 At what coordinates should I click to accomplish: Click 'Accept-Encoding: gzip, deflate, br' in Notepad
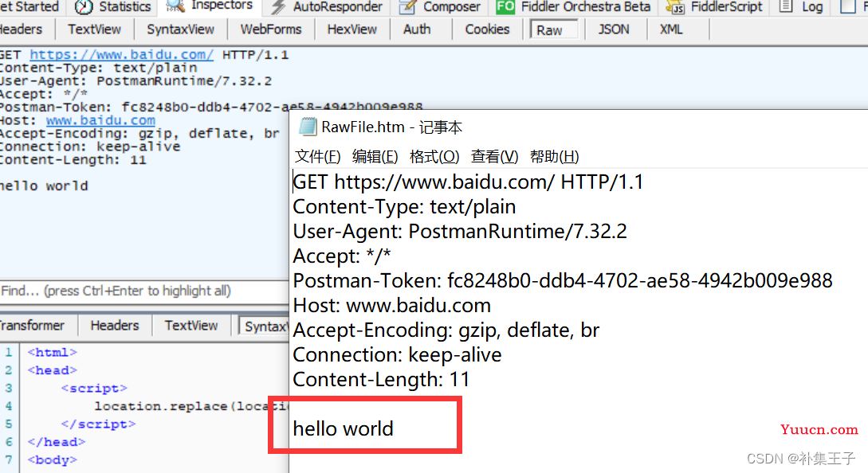[446, 330]
